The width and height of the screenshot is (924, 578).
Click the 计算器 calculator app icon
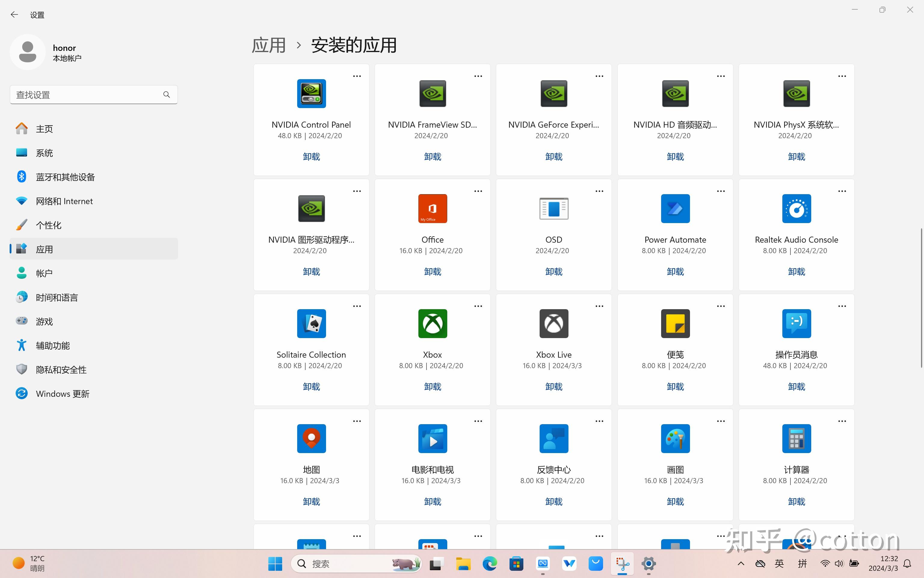(x=796, y=439)
